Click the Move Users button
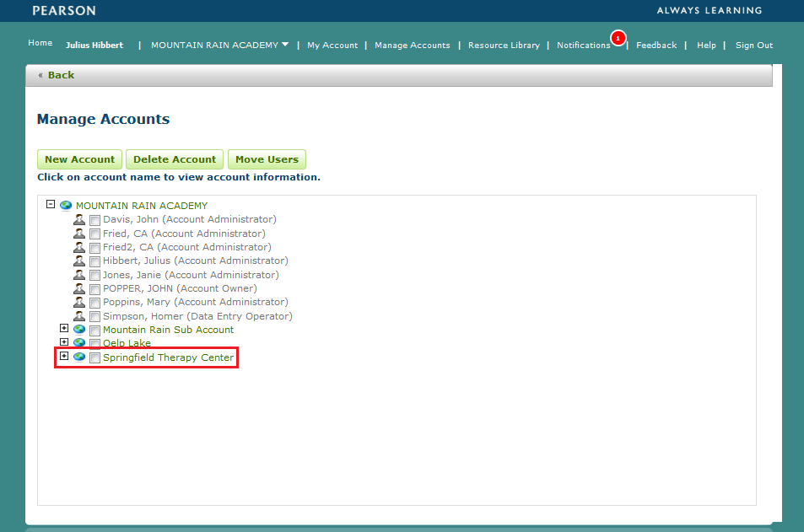The image size is (804, 532). click(x=267, y=159)
